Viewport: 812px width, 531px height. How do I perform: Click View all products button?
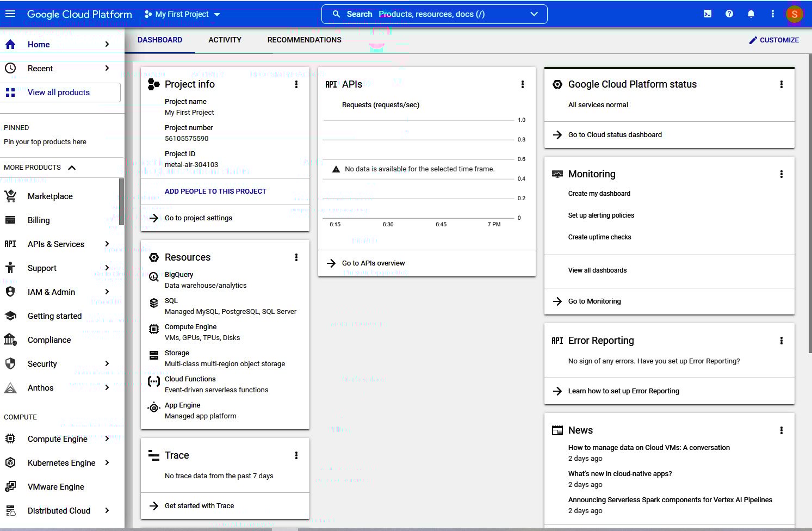pyautogui.click(x=60, y=92)
